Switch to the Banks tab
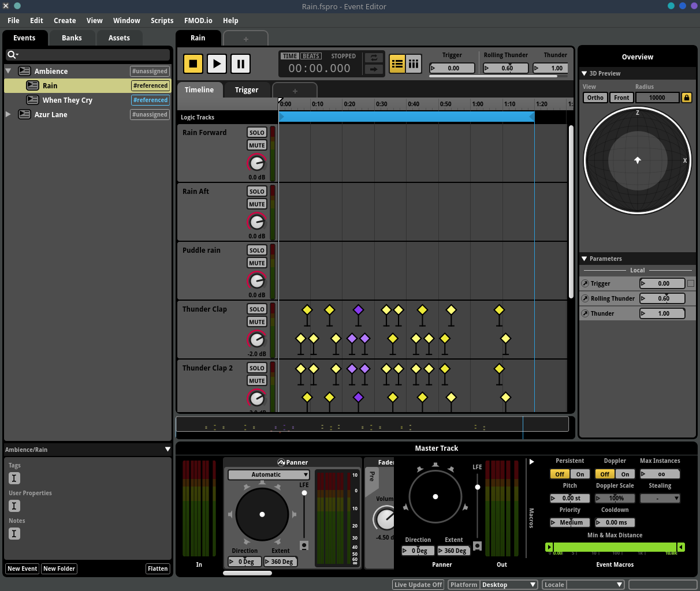The image size is (700, 591). 72,38
